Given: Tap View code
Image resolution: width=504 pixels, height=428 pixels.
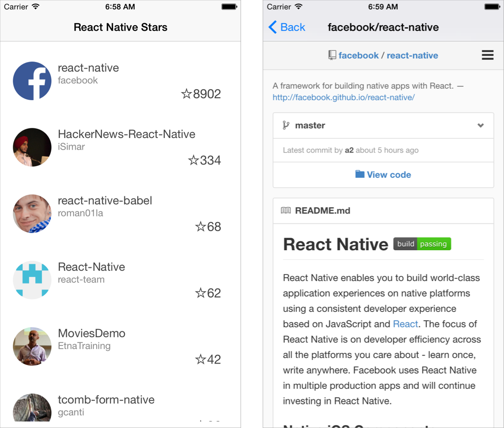Looking at the screenshot, I should (383, 175).
